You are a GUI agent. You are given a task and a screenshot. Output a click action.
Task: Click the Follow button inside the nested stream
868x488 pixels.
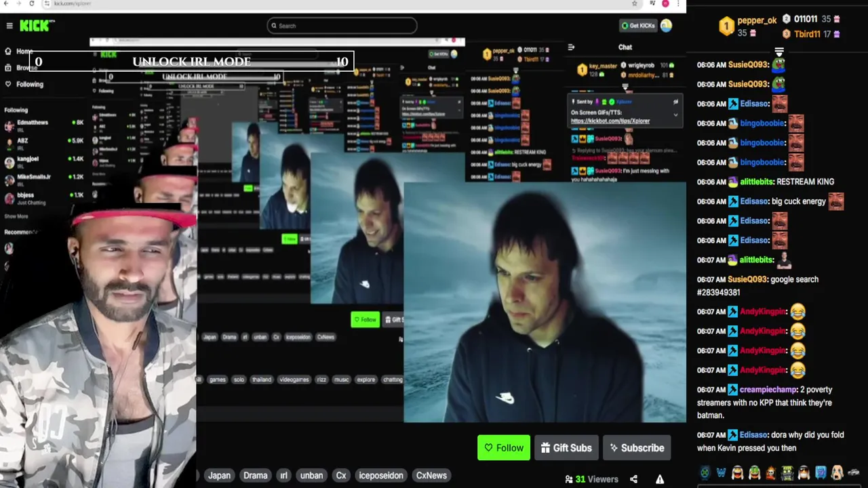click(x=365, y=319)
